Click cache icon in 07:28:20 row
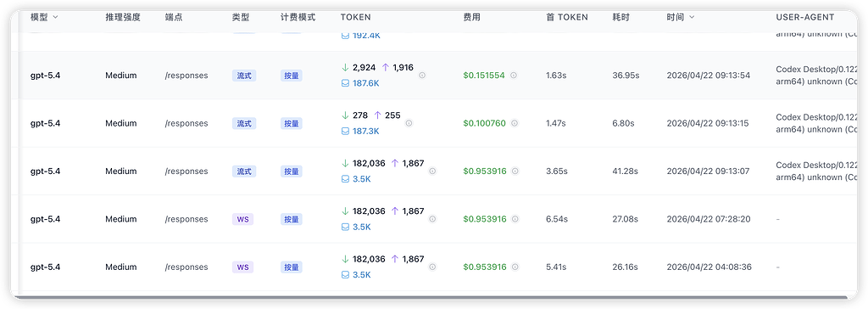The width and height of the screenshot is (868, 309). point(346,227)
